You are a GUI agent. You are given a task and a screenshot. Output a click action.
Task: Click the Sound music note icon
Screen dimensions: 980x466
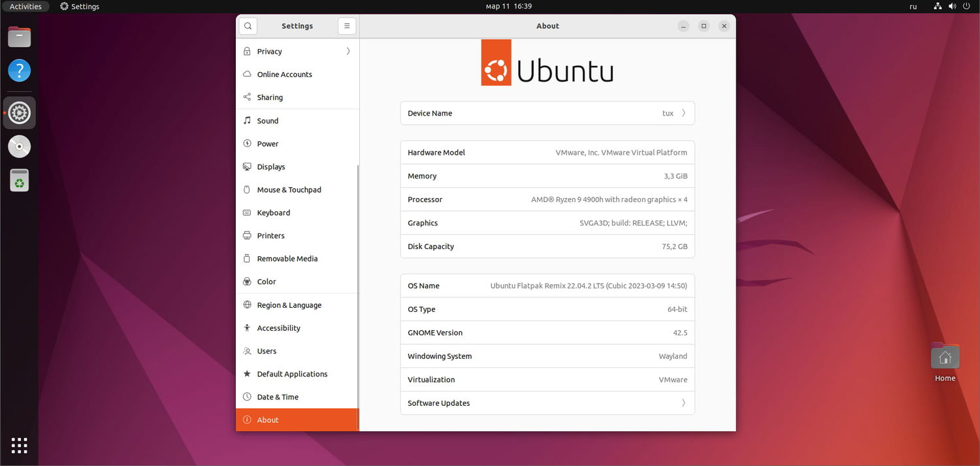click(247, 120)
